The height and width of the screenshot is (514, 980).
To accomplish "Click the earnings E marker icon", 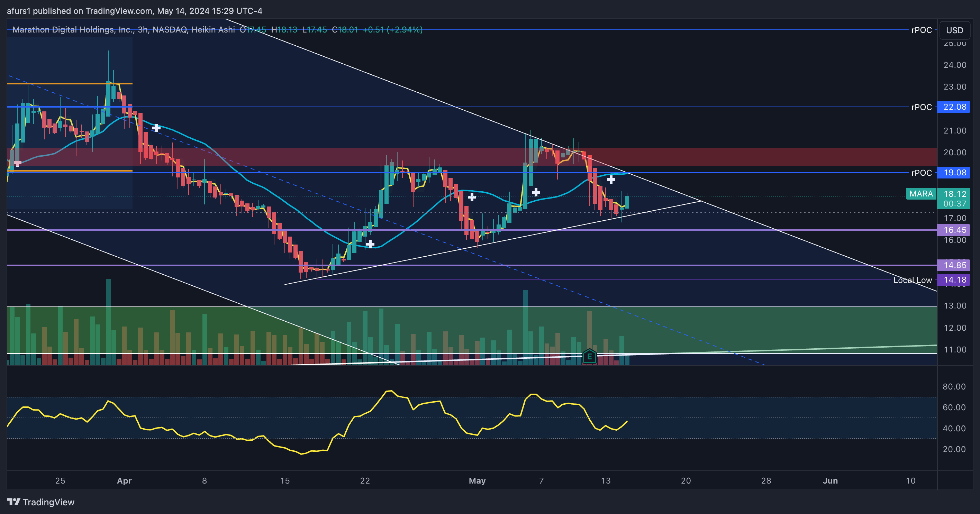I will pyautogui.click(x=589, y=356).
